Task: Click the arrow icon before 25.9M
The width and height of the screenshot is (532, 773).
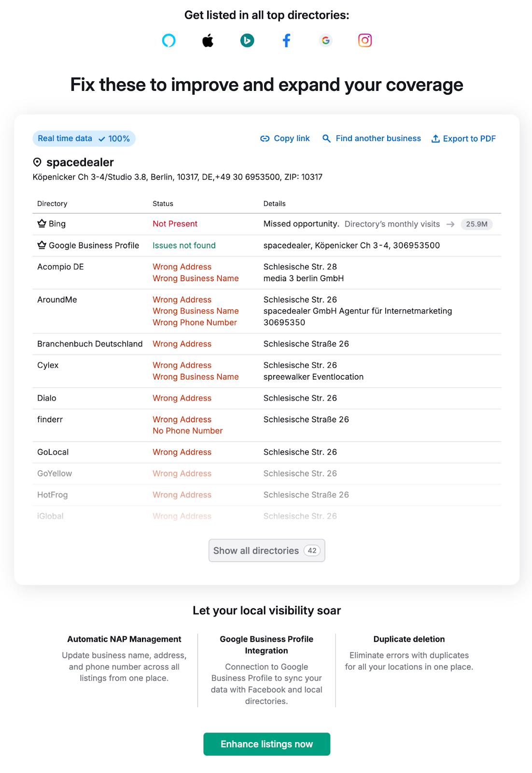Action: tap(450, 224)
